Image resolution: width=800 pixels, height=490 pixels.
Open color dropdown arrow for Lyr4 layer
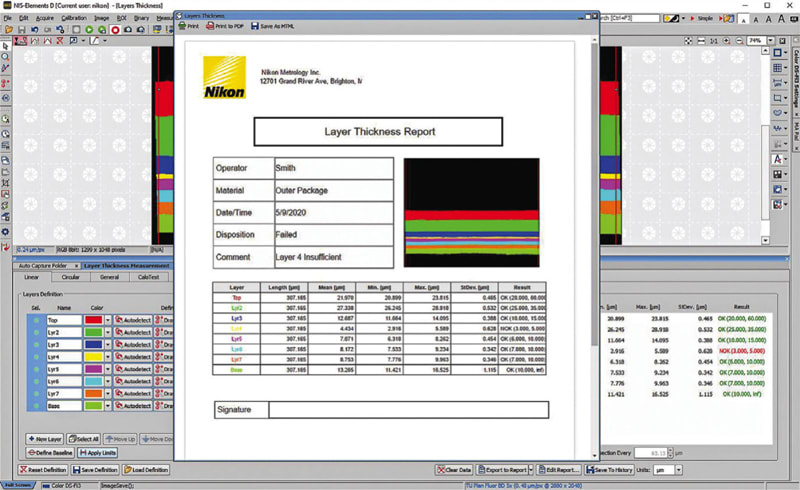(x=108, y=357)
